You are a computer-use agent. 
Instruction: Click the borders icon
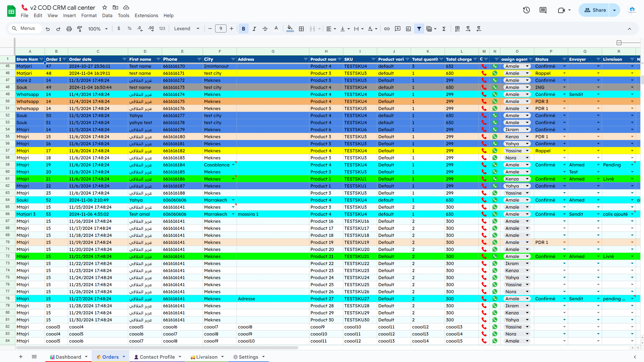301,29
